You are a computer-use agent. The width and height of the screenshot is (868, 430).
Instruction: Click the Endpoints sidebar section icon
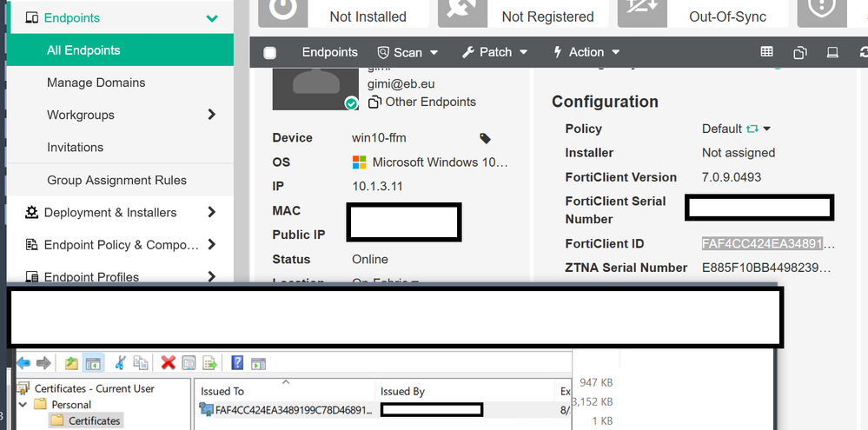click(32, 17)
